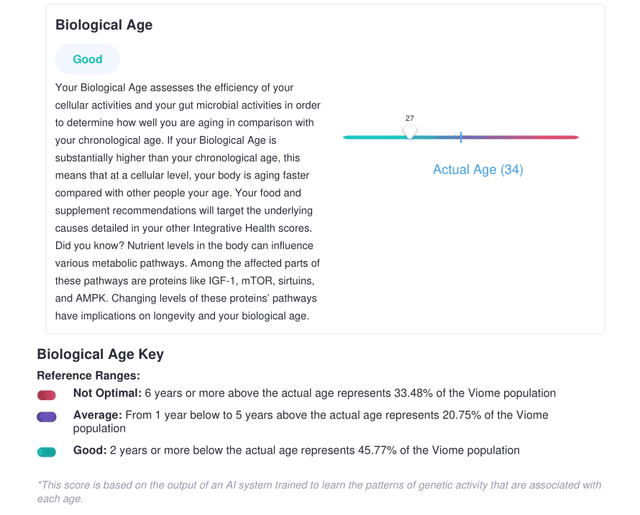This screenshot has width=640, height=515.
Task: Click the red Not Optimal pill icon
Action: tap(46, 394)
